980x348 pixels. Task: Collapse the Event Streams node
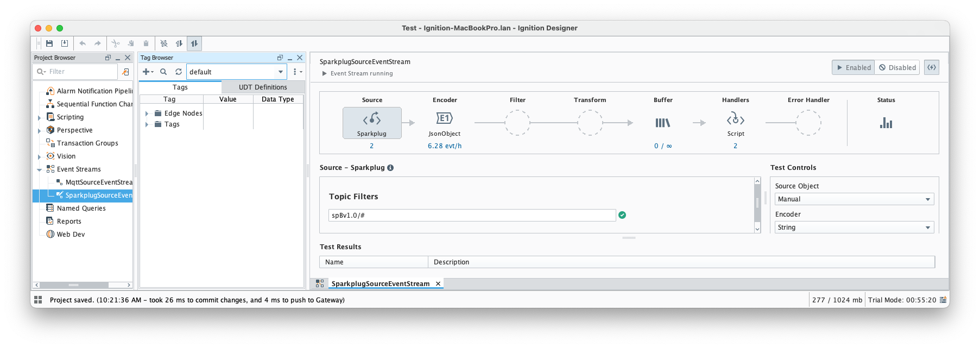point(39,169)
